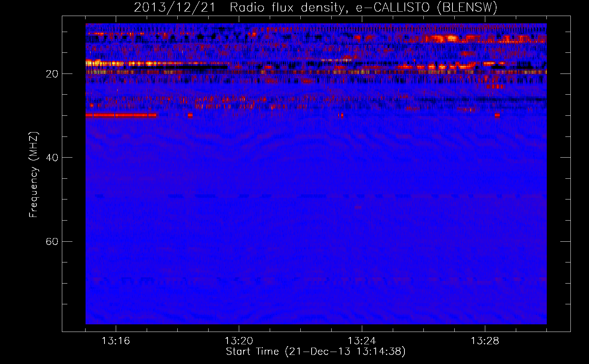Click the 40 frequency tick label

coord(52,158)
